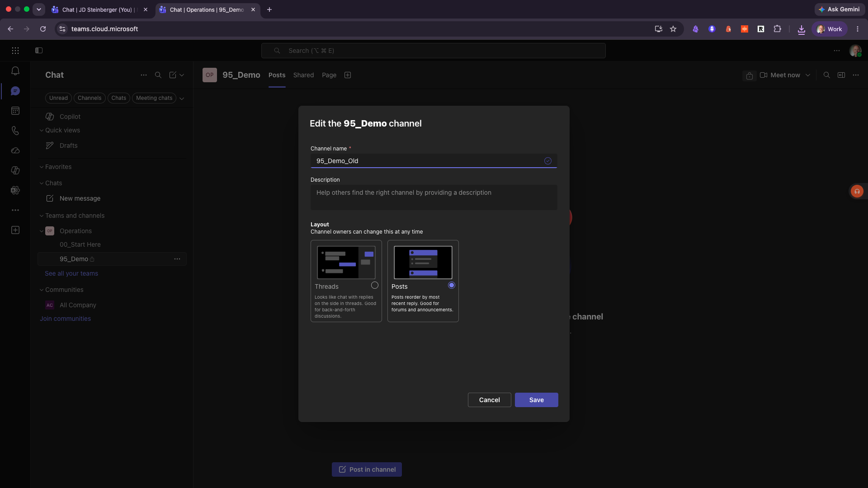
Task: Toggle the Chats filter chip
Action: (119, 98)
